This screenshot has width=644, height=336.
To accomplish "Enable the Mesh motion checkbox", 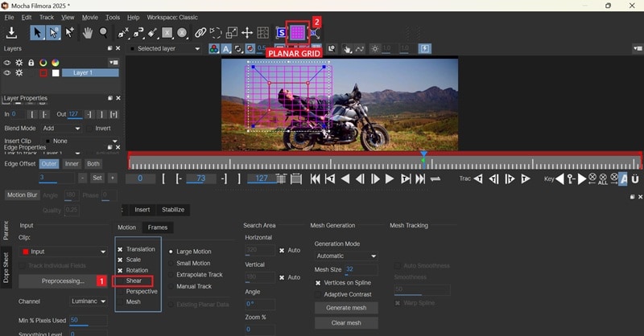I will (x=120, y=302).
